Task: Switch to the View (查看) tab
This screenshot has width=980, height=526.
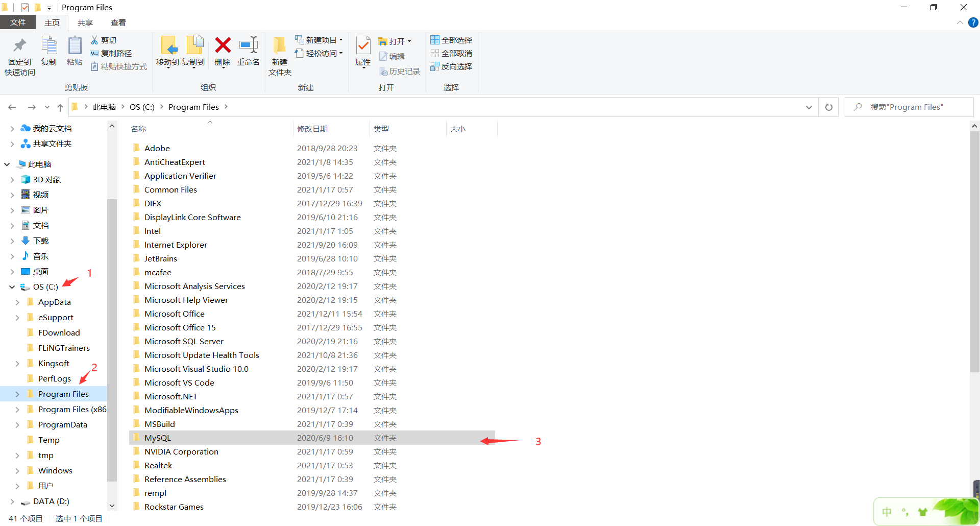Action: (x=118, y=22)
